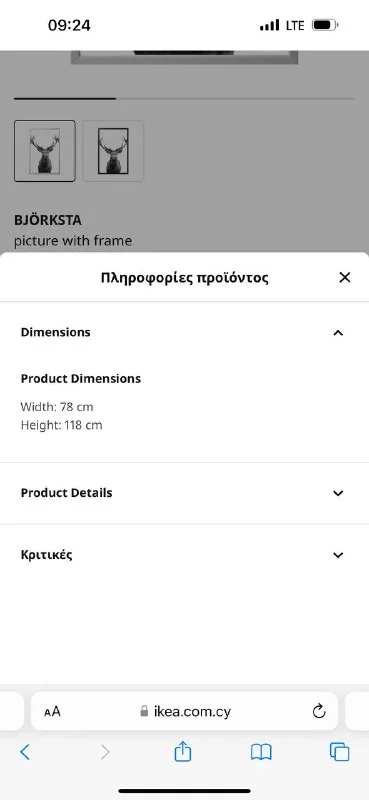Tap the Safari forward arrow
Screen dimensions: 369x800
(x=105, y=752)
